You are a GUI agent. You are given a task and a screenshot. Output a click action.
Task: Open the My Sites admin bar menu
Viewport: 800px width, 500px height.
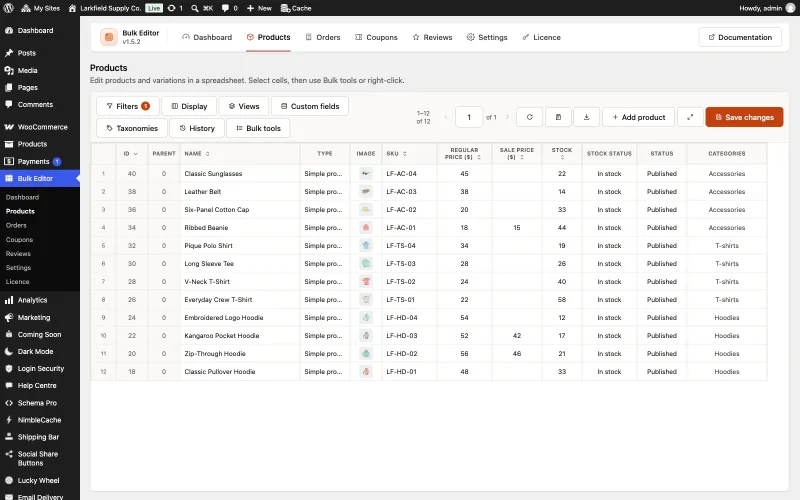point(41,8)
